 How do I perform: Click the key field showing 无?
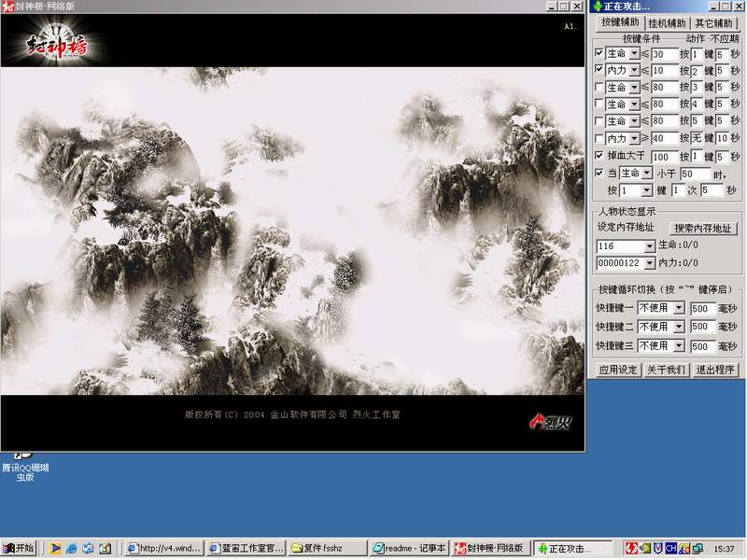click(697, 138)
